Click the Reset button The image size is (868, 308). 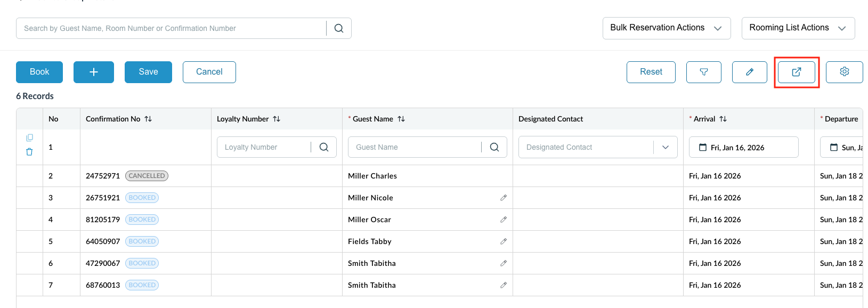pos(651,72)
